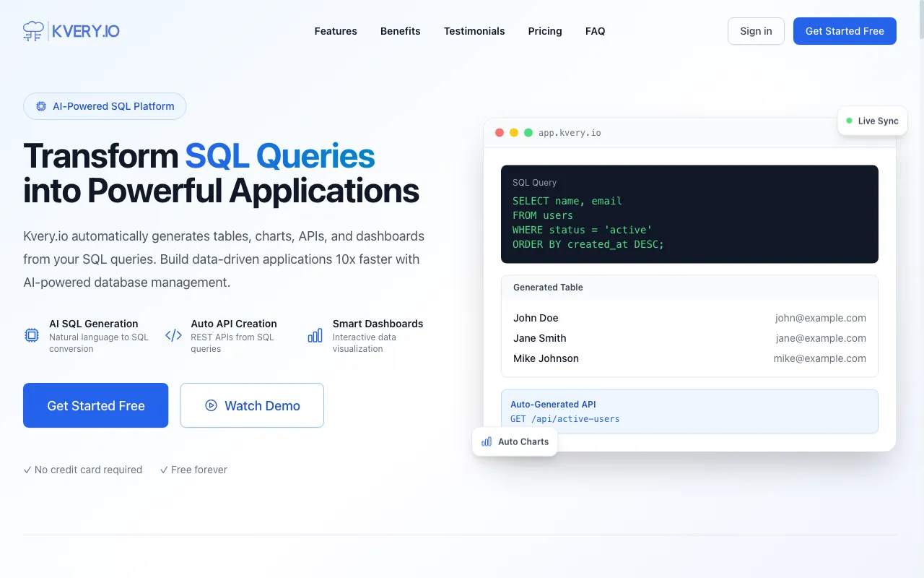Image resolution: width=924 pixels, height=578 pixels.
Task: Click the bar chart icon in Auto Charts badge
Action: [487, 441]
